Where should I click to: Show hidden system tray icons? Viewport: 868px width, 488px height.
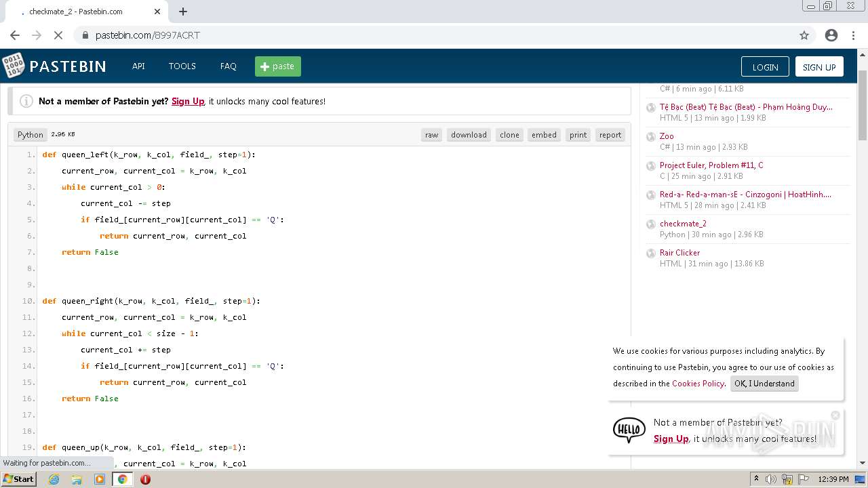(x=756, y=479)
